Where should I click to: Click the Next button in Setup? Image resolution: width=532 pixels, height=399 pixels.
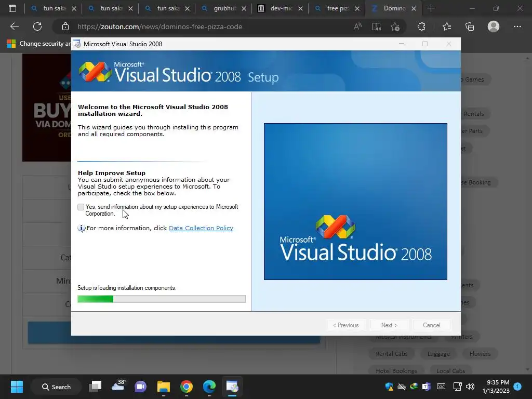[x=389, y=325]
